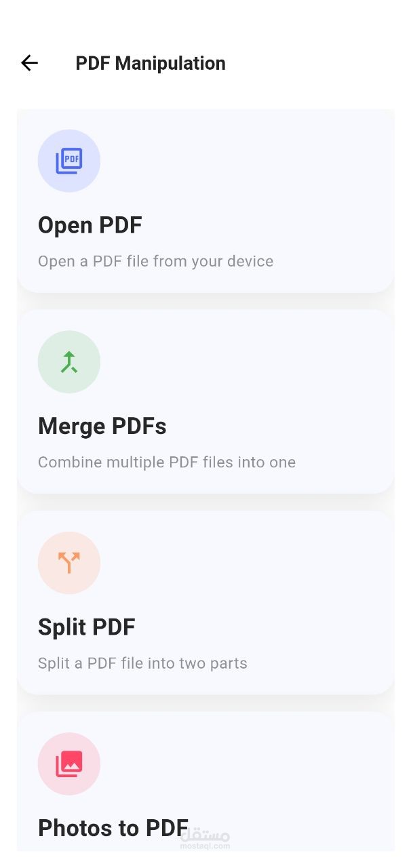Image resolution: width=411 pixels, height=868 pixels.
Task: Select the 'Merge PDFs' heading
Action: (x=102, y=426)
